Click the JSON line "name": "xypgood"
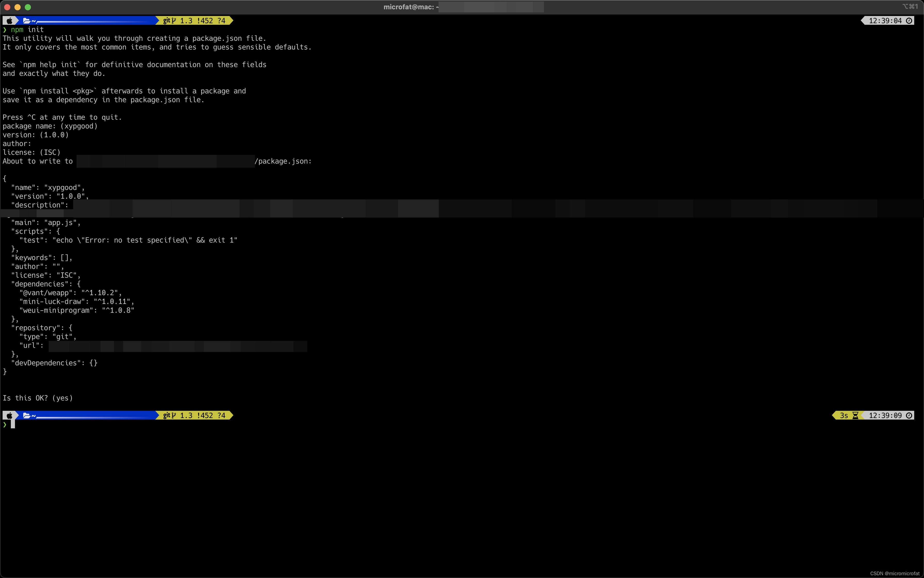The image size is (924, 578). coord(48,188)
